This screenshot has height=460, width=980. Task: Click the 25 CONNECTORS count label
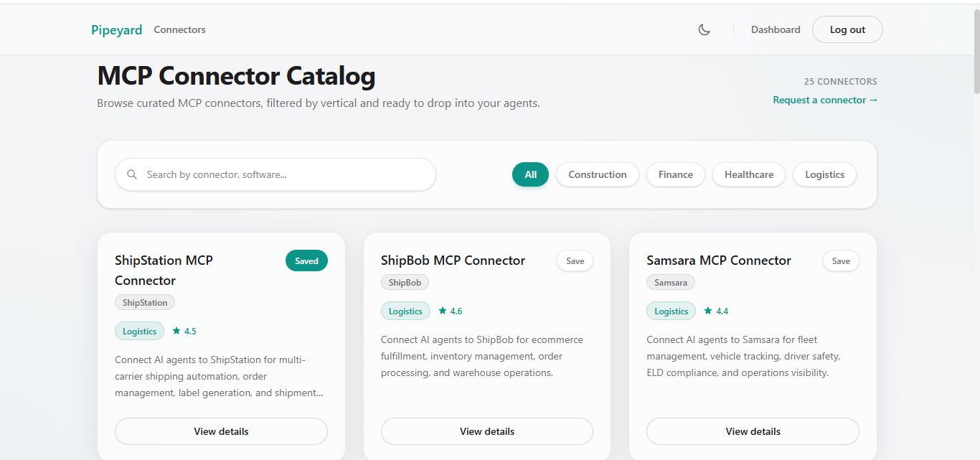pyautogui.click(x=840, y=81)
